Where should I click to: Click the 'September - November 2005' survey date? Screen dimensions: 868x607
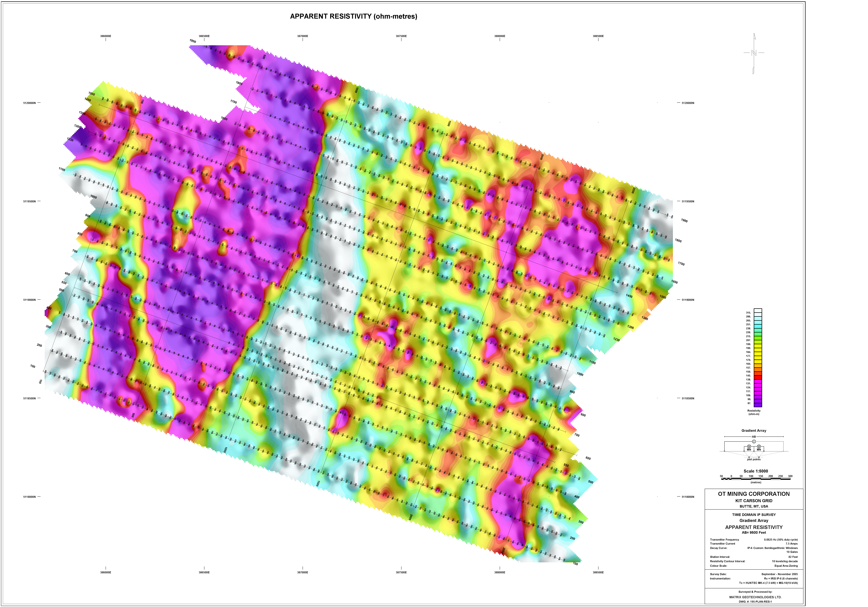coord(780,574)
